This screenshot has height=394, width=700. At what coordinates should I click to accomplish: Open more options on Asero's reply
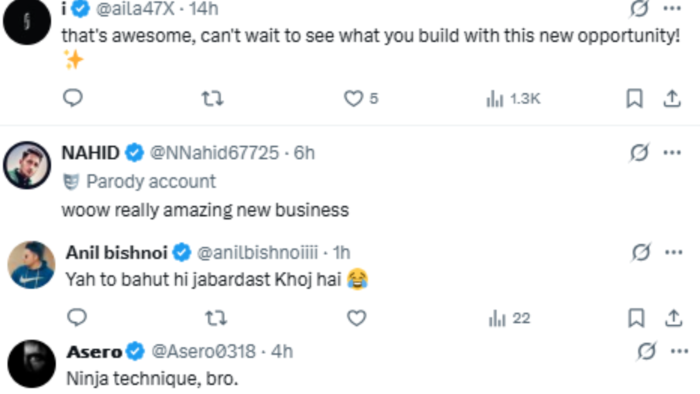[679, 352]
